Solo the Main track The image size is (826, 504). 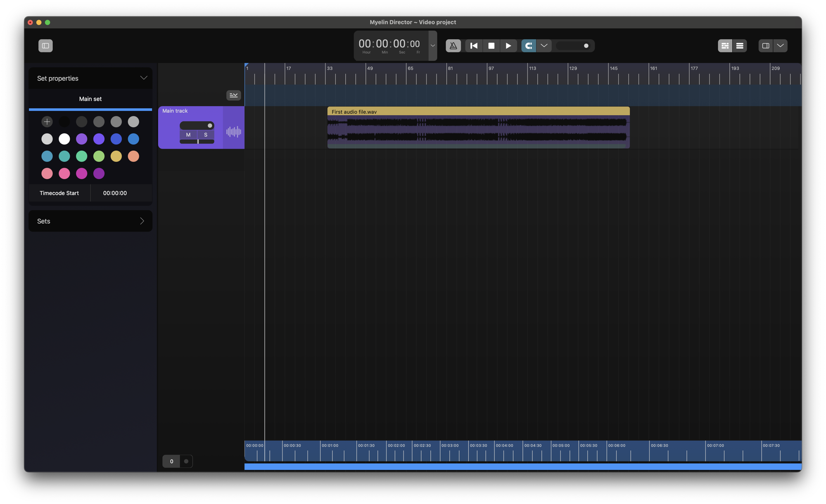click(206, 135)
